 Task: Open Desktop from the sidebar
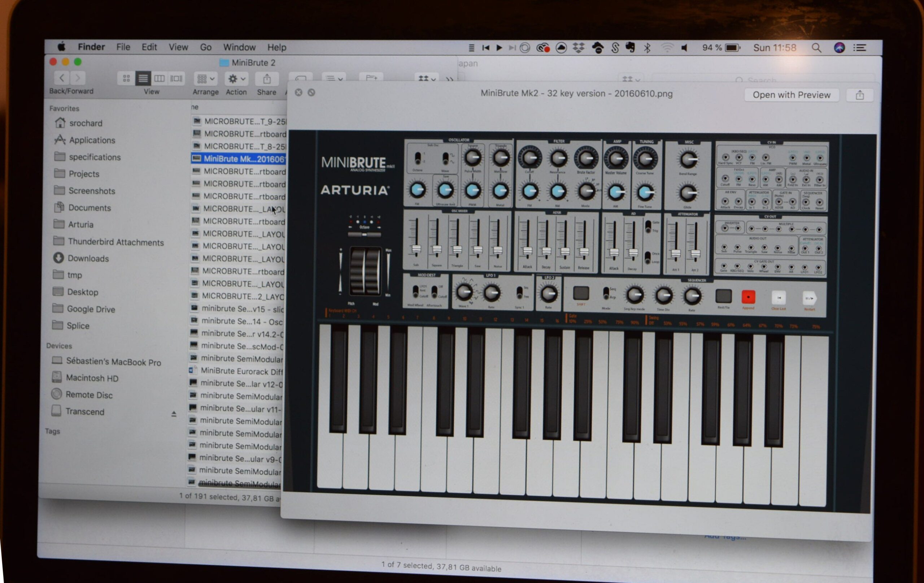(x=83, y=292)
